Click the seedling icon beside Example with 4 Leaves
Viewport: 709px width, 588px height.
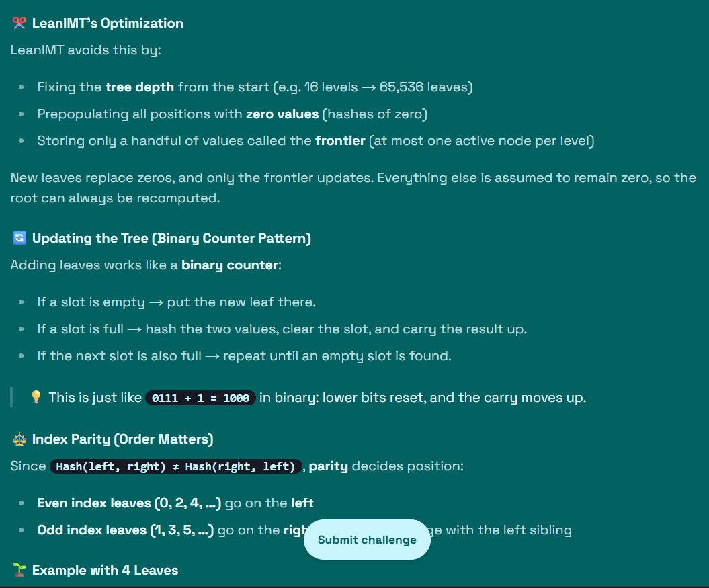point(18,569)
